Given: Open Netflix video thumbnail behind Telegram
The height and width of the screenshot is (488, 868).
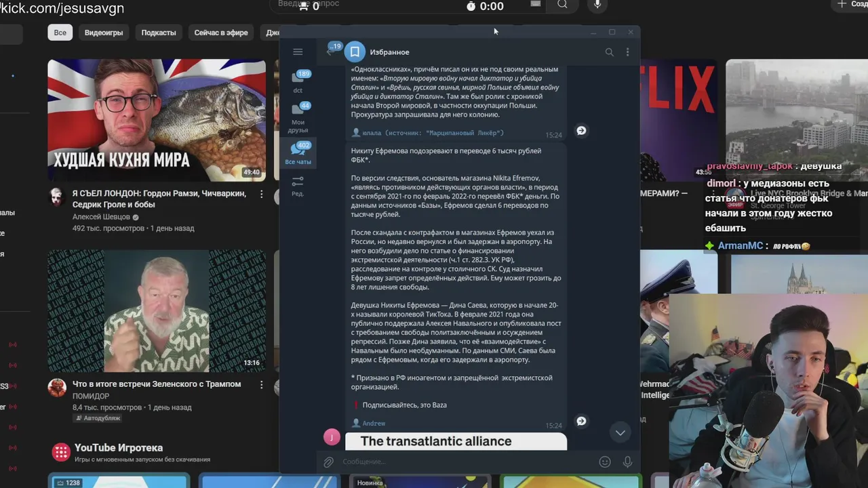Looking at the screenshot, I should coord(678,121).
